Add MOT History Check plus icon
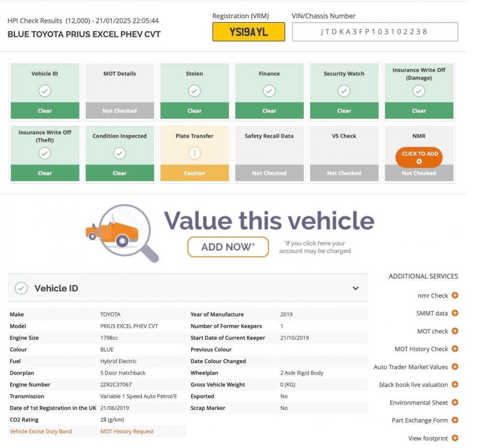Screen dimensions: 479x448 pyautogui.click(x=455, y=349)
